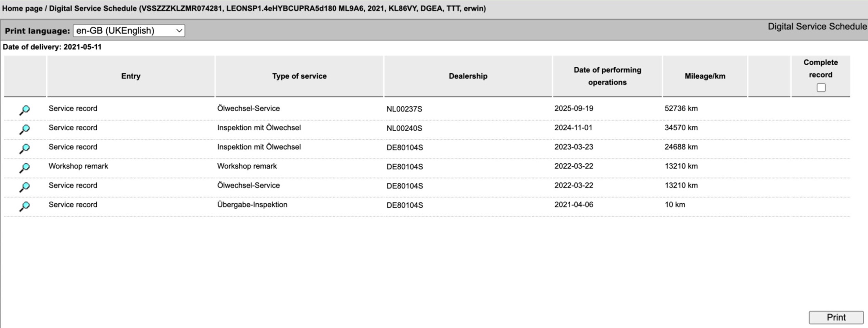Click the 52736 km mileage cell

tap(681, 109)
